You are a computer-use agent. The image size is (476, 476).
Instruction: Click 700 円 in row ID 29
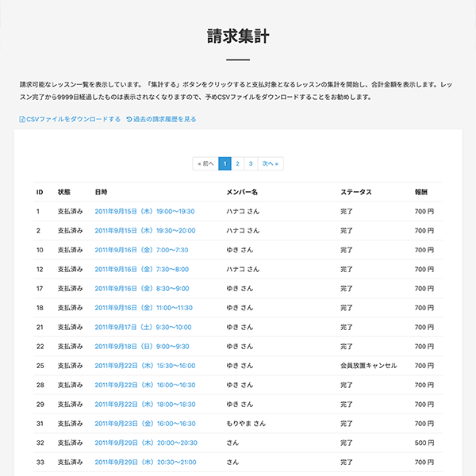(424, 405)
